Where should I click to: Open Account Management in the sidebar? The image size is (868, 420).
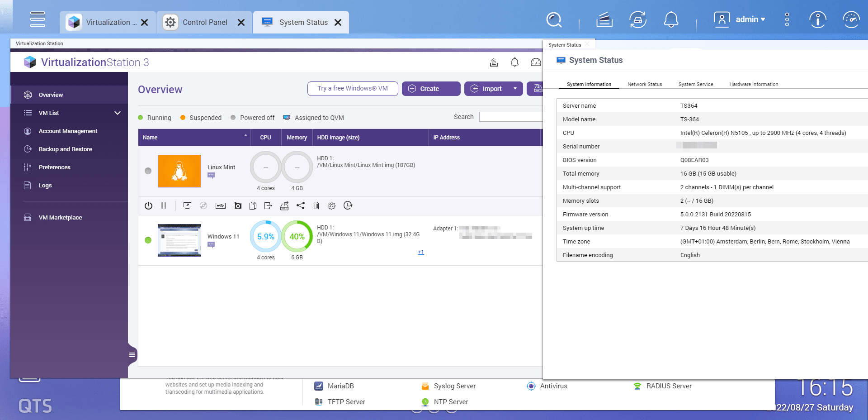tap(69, 131)
